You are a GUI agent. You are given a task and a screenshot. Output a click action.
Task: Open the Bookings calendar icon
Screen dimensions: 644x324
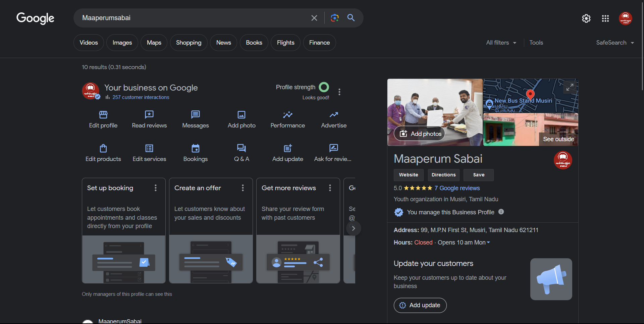tap(196, 149)
